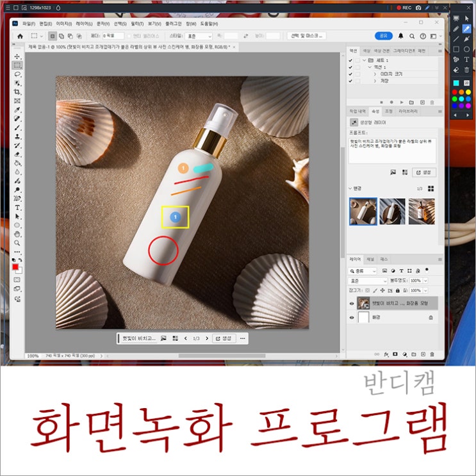Select the Eyedropper tool
Viewport: 476px width, 476px height.
(x=17, y=110)
